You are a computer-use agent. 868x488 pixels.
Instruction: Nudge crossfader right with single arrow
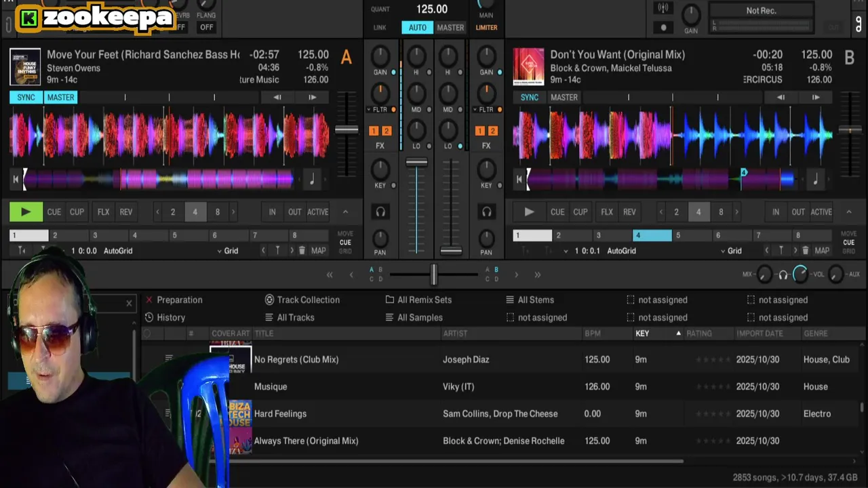(516, 274)
